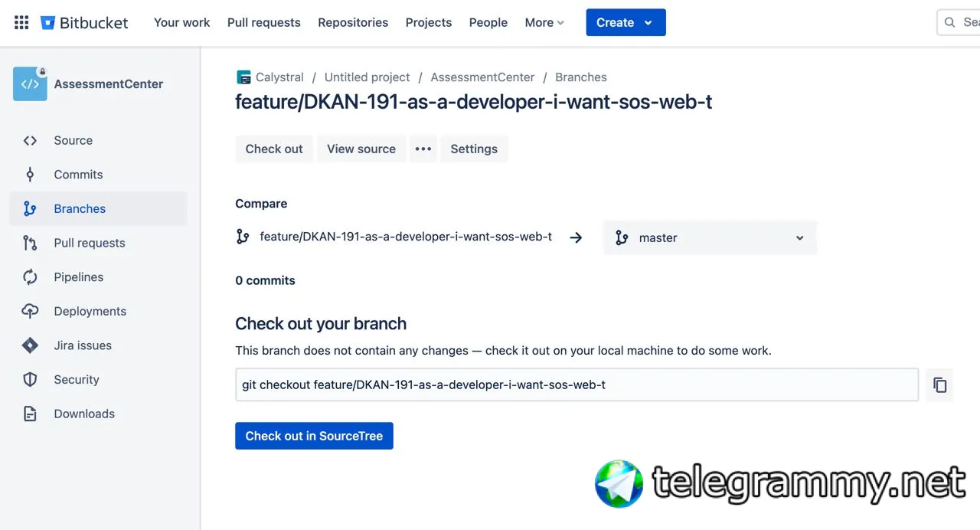Copy the git checkout command

(940, 384)
